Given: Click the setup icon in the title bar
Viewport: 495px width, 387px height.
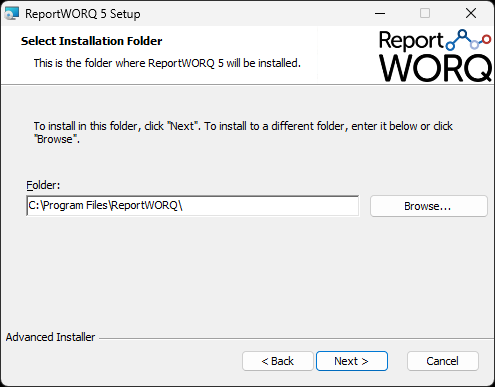Looking at the screenshot, I should 12,14.
